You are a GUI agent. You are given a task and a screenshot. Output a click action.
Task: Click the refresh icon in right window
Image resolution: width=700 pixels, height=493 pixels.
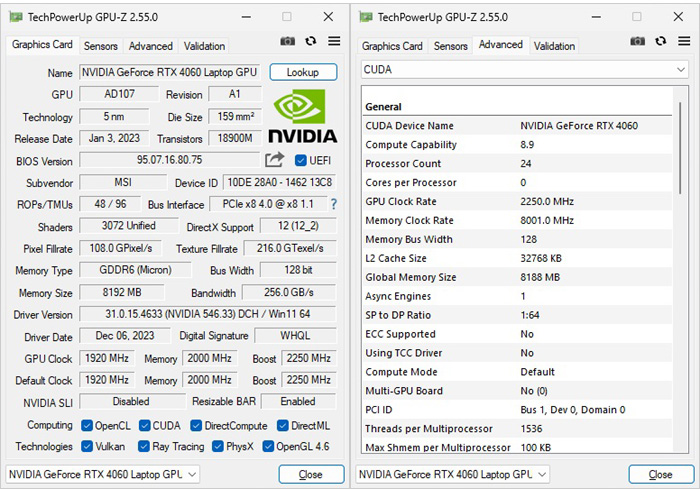pyautogui.click(x=661, y=41)
